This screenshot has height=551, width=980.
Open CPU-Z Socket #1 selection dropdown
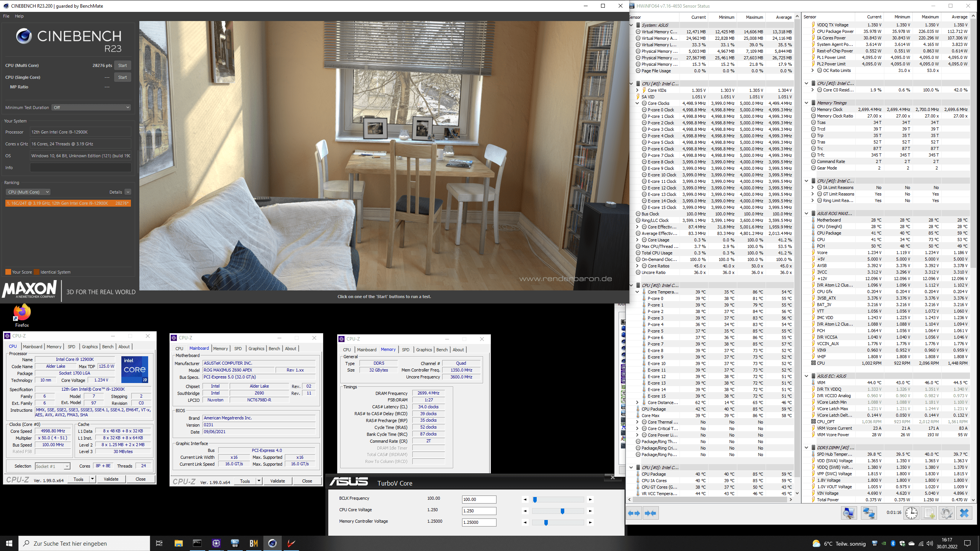(53, 466)
